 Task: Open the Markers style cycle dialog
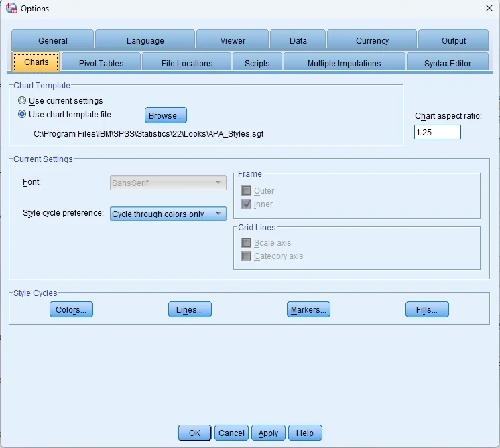click(308, 310)
